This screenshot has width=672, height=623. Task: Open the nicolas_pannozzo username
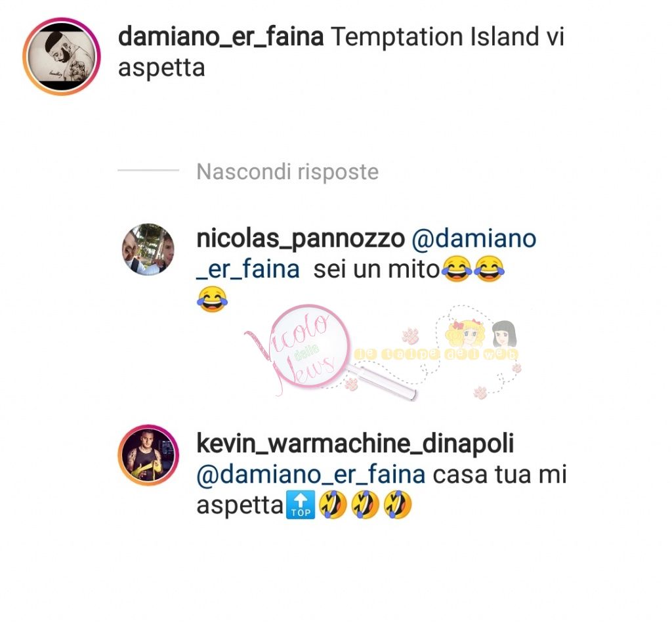pos(301,239)
